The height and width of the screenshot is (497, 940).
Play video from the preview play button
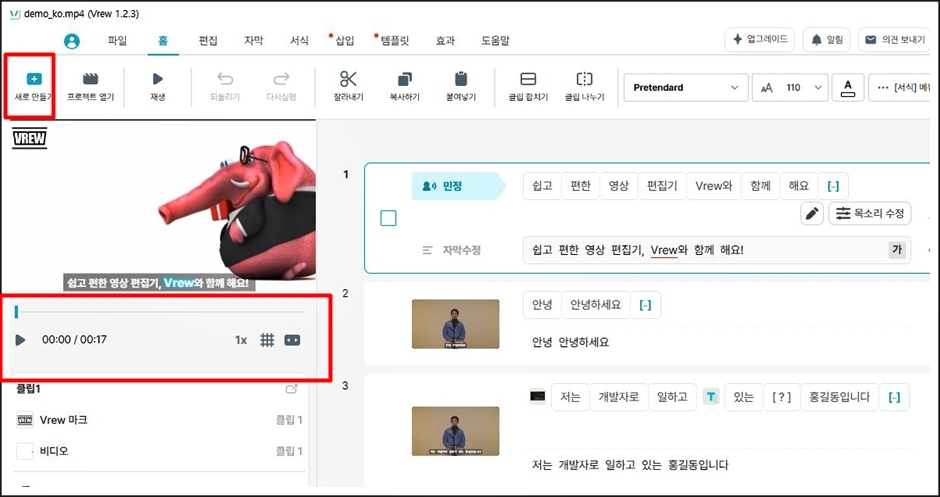coord(20,340)
